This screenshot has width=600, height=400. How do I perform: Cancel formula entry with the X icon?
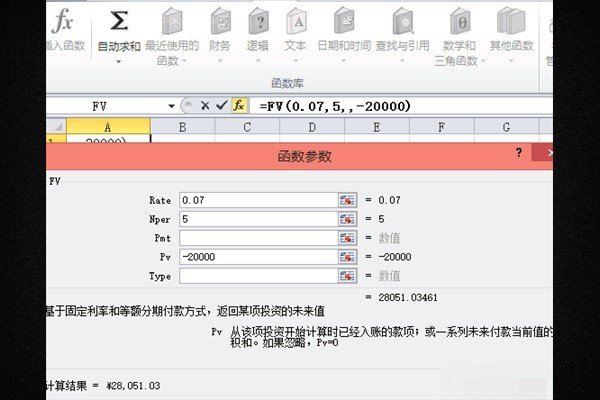[x=205, y=106]
